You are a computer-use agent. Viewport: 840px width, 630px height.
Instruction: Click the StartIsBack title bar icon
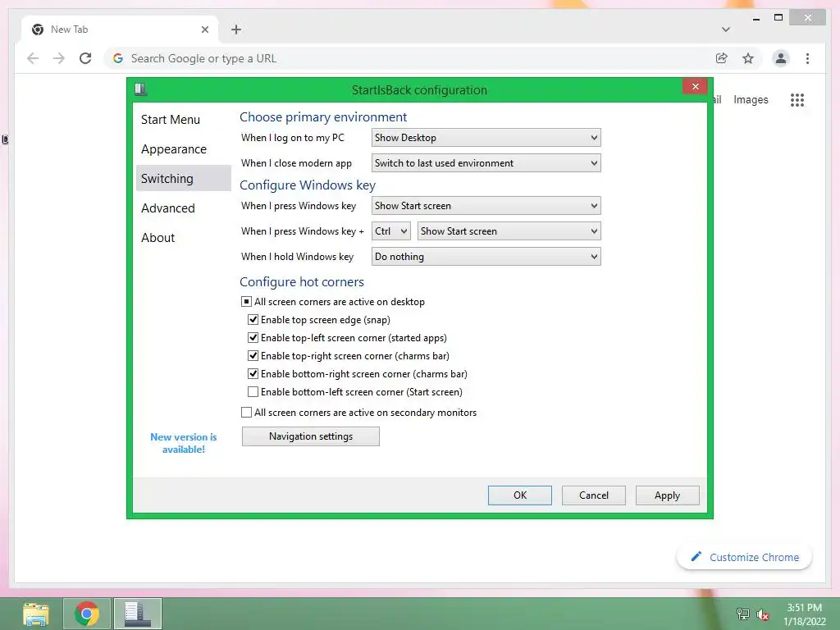point(141,89)
